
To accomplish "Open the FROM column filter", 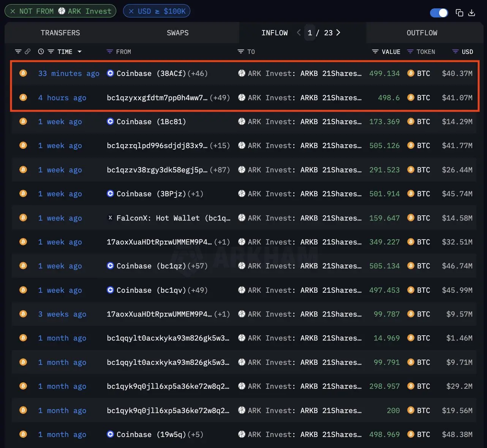I will click(110, 52).
